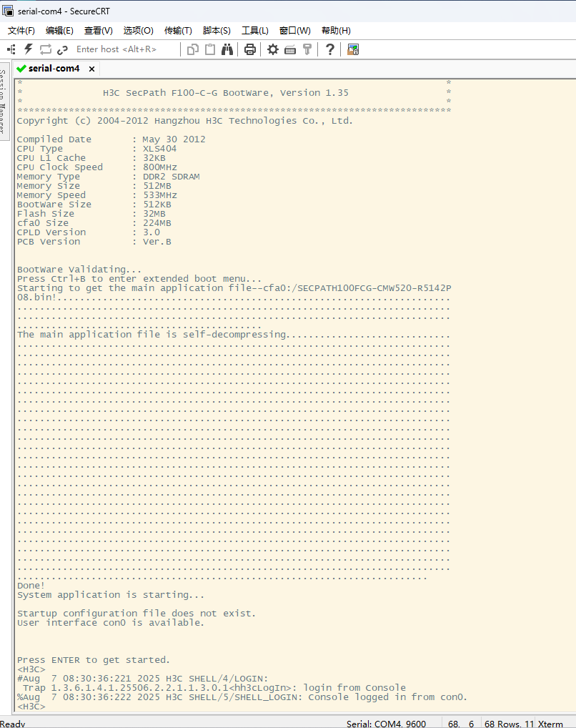
Task: Click the Memory Type DDR2 SDRAM value
Action: coord(172,177)
